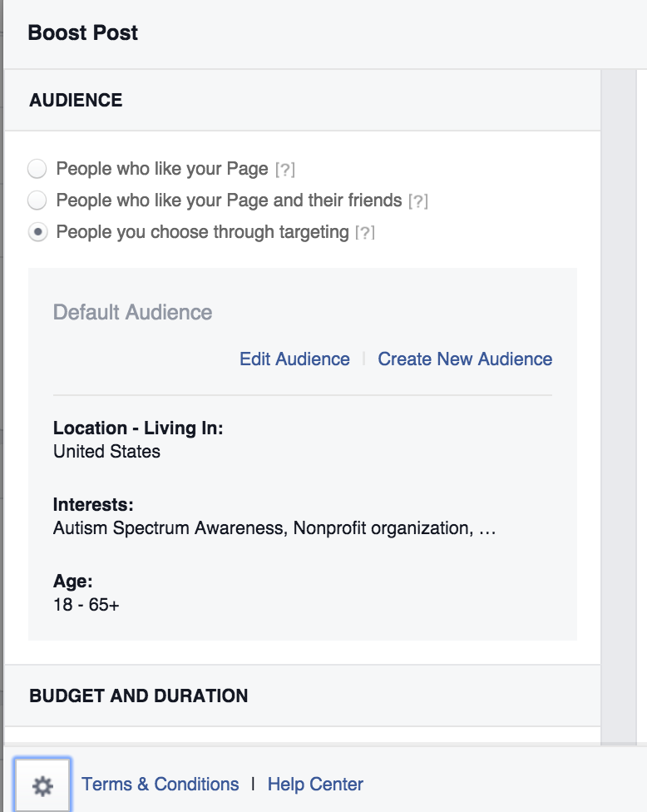This screenshot has width=647, height=812.
Task: Show help tooltip for 'Page and their friends'
Action: click(x=417, y=201)
